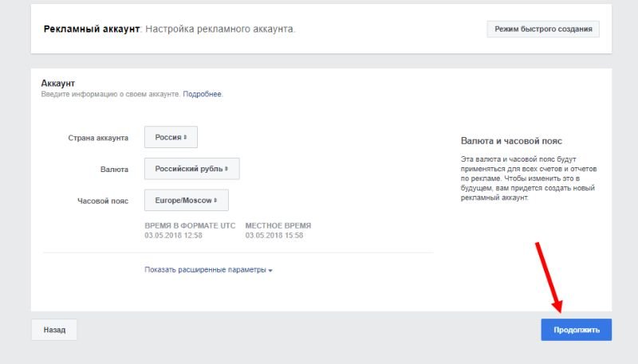Expand Показать расширенные параметры
Image resolution: width=638 pixels, height=364 pixels.
pyautogui.click(x=206, y=270)
